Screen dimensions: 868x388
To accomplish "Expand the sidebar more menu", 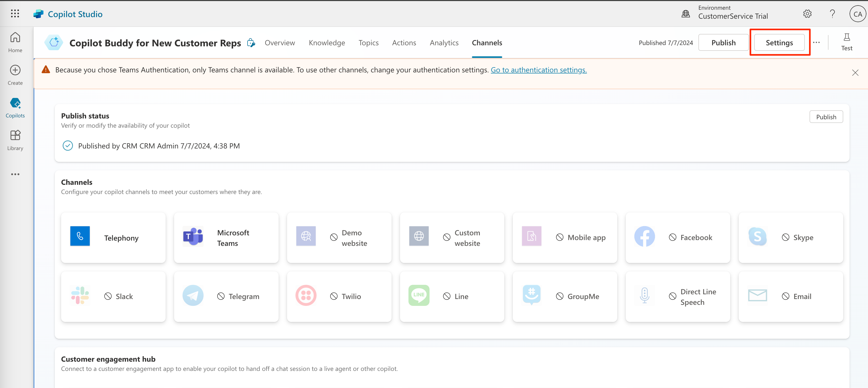I will (x=15, y=174).
